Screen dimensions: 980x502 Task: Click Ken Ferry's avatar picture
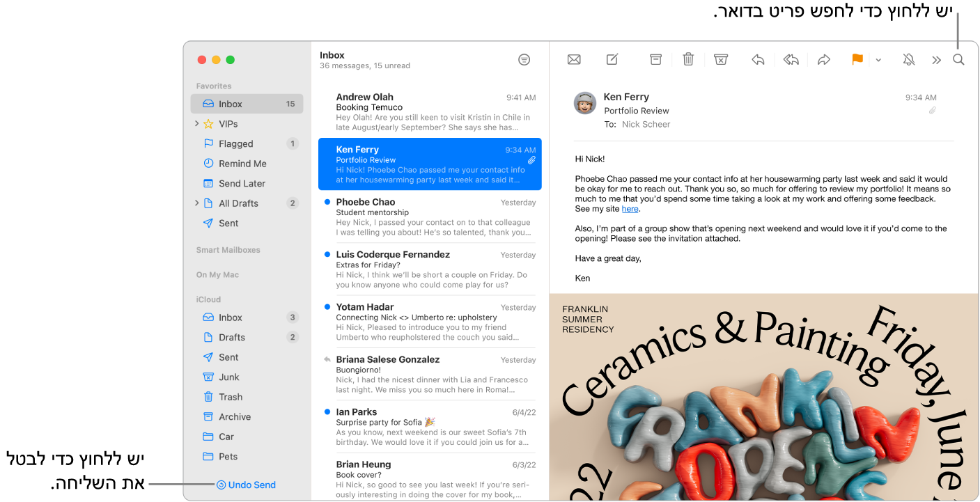pos(585,103)
